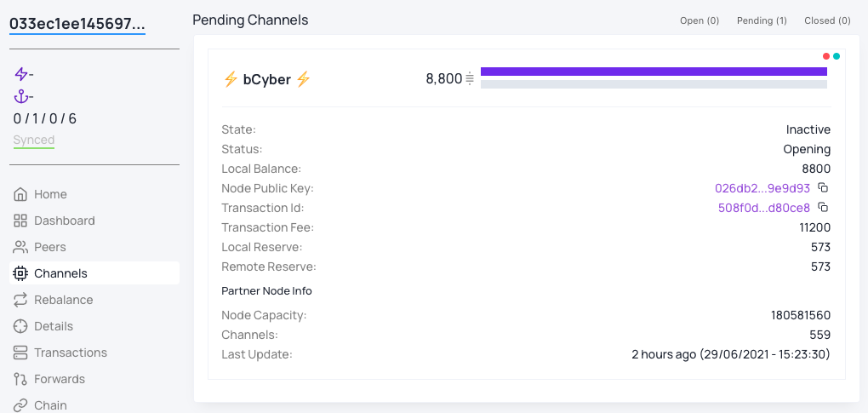
Task: Click the node ID 033ec1ee145697 header
Action: click(77, 24)
